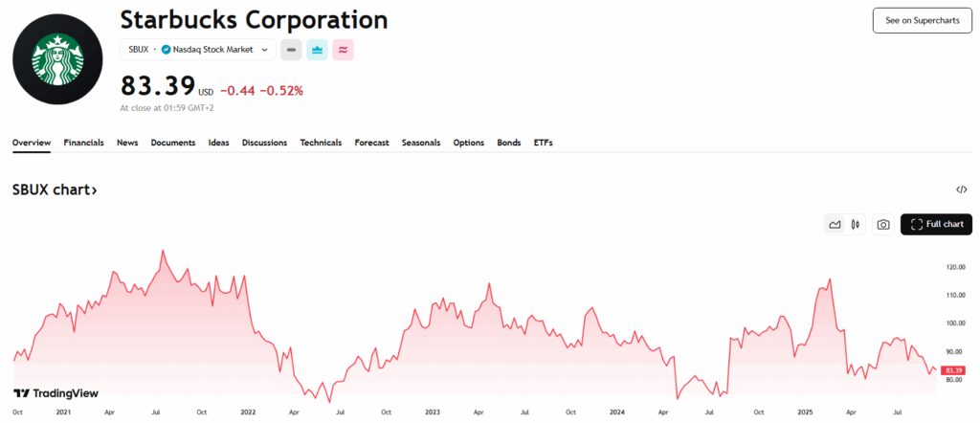Click the See on Supercharts button
This screenshot has width=980, height=423.
(922, 20)
